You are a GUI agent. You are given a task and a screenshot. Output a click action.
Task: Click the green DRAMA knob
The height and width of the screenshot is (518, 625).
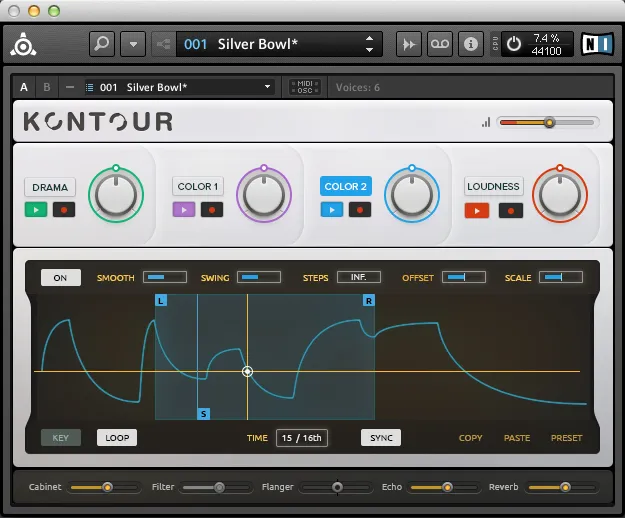(x=116, y=195)
